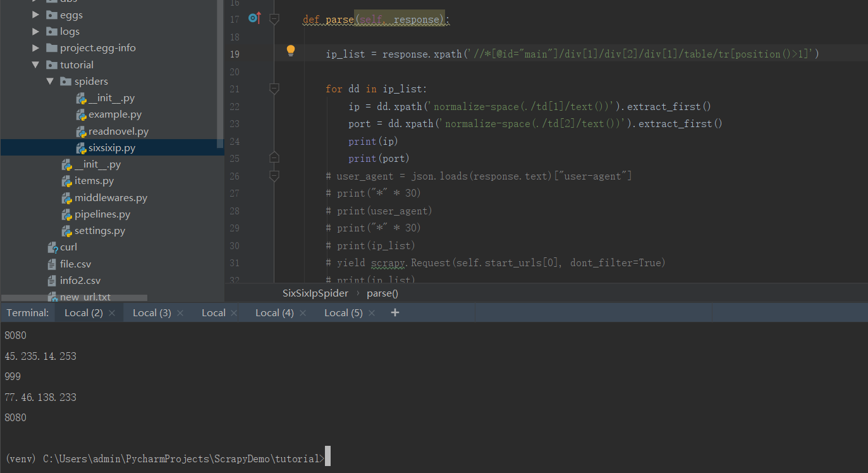Click the Python file icon beside example.py
This screenshot has width=868, height=473.
click(x=81, y=115)
